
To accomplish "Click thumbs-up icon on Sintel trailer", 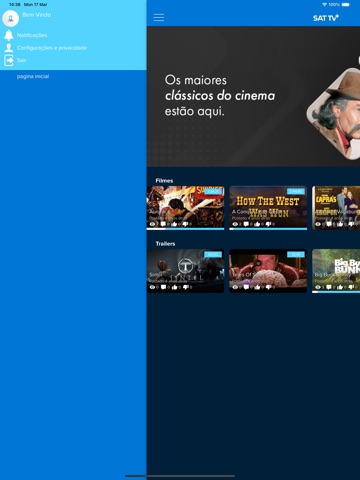I will pos(174,287).
